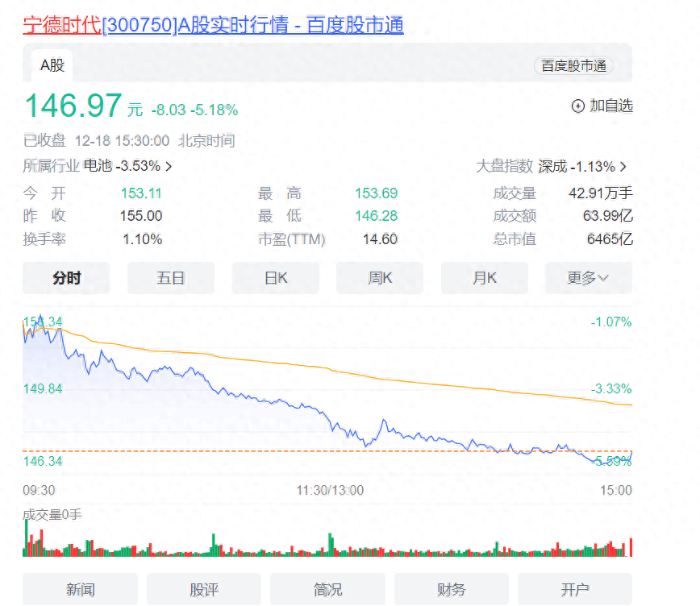
Task: Click the 市盈(TTM) value 14.60
Action: click(x=380, y=239)
